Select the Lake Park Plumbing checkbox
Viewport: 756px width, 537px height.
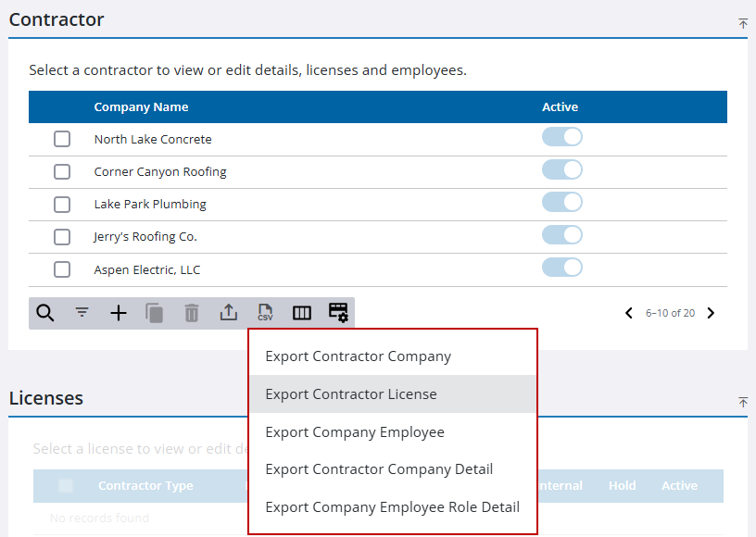(x=62, y=204)
